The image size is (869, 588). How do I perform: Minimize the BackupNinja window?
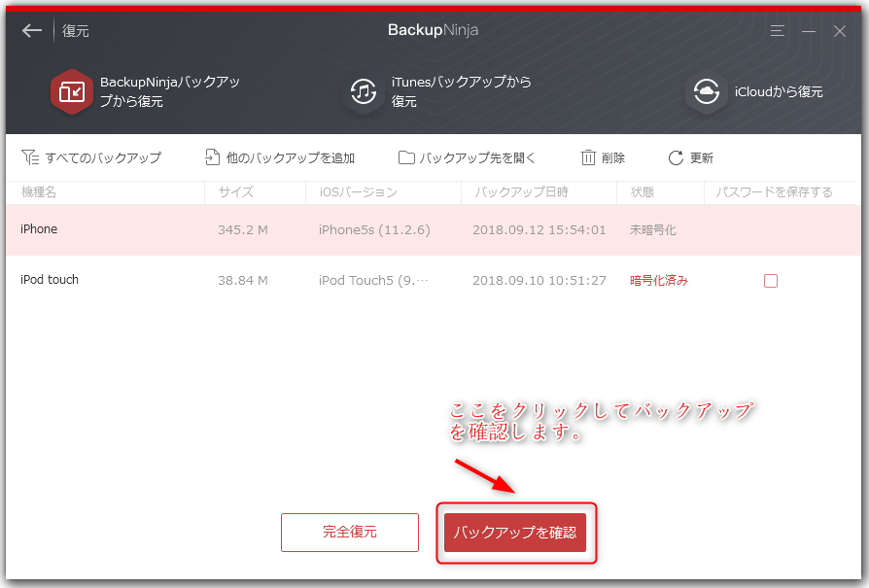click(x=809, y=31)
